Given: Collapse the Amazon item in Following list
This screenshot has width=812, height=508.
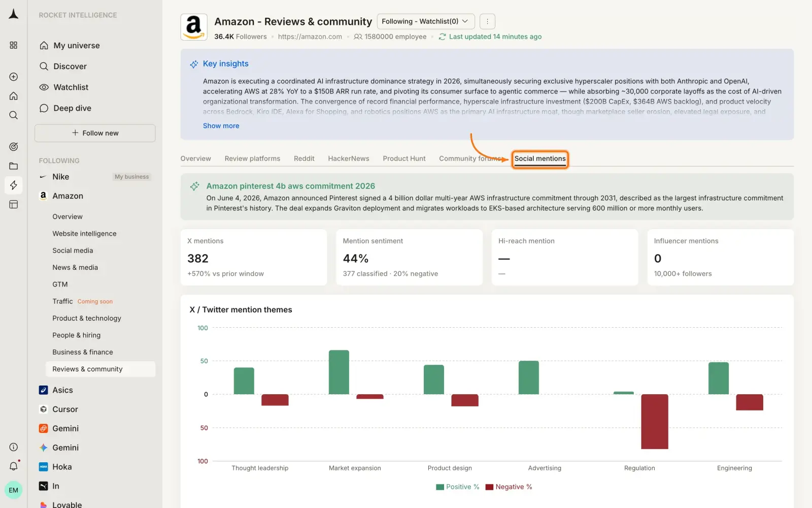Looking at the screenshot, I should coord(67,196).
